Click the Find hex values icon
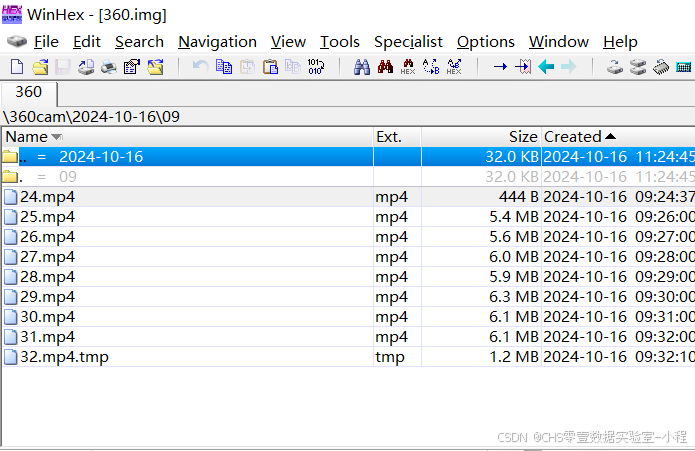The height and width of the screenshot is (451, 695). click(408, 67)
